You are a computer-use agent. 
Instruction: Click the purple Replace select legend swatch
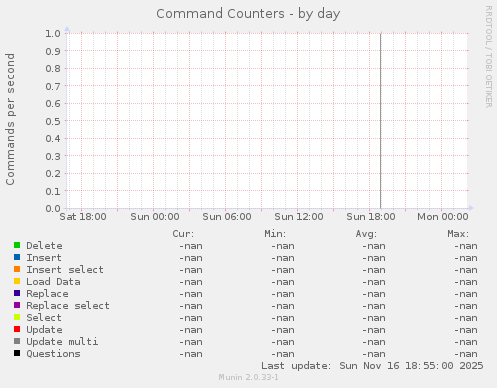(17, 305)
